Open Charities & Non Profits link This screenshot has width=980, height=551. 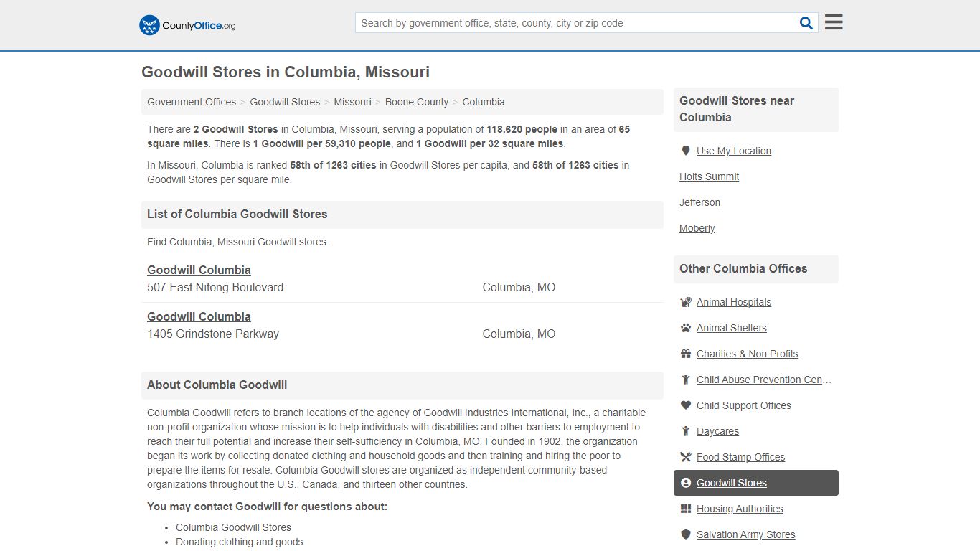747,354
